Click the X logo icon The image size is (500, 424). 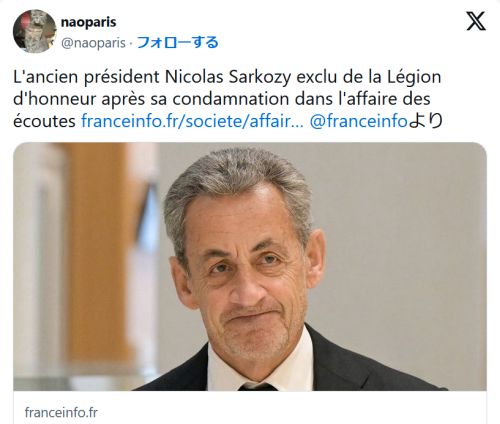pyautogui.click(x=476, y=21)
